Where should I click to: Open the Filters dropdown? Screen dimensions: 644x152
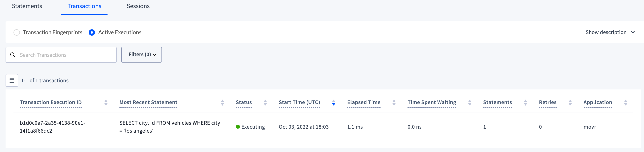141,54
